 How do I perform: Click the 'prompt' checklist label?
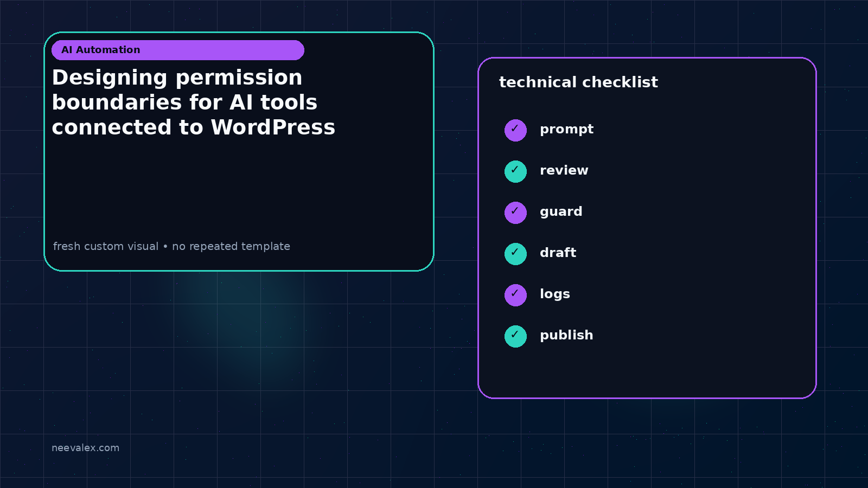[x=566, y=130]
